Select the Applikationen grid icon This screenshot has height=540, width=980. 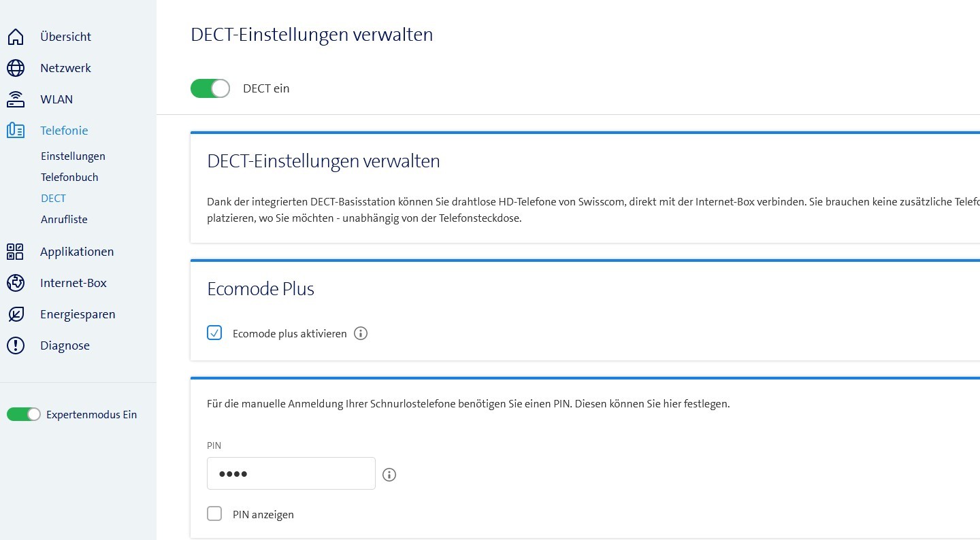[x=16, y=251]
